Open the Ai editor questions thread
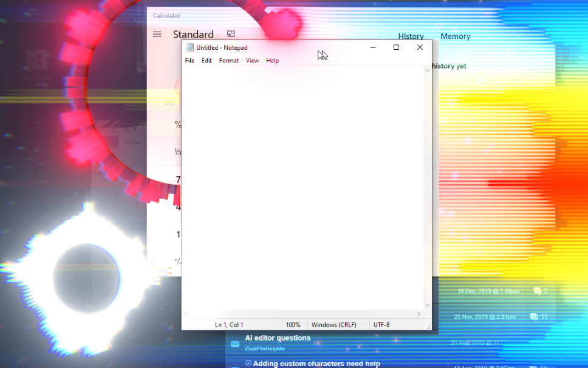This screenshot has height=368, width=588. click(x=278, y=338)
